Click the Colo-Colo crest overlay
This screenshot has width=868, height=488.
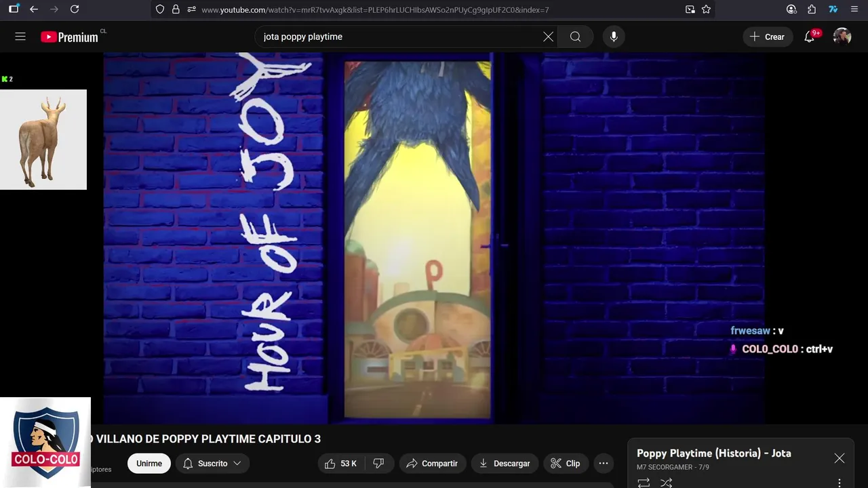point(45,442)
